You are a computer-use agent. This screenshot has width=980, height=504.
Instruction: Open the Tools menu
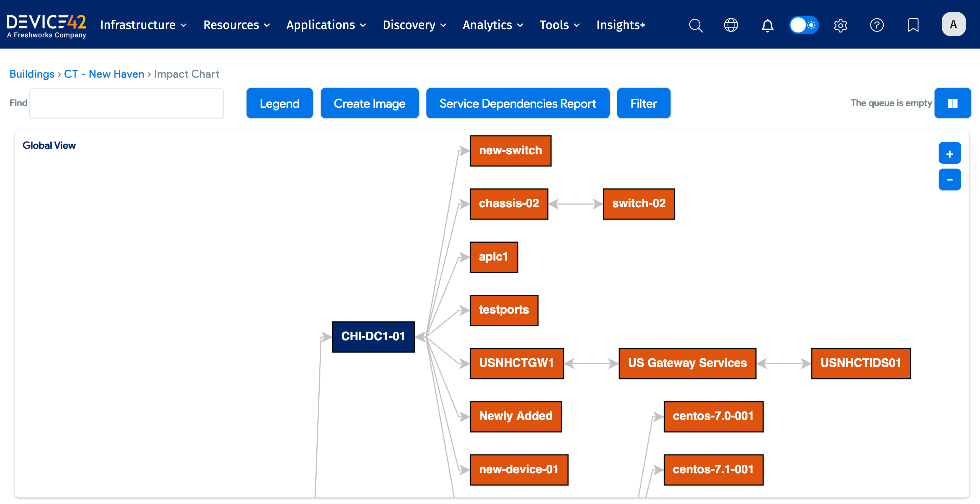(559, 25)
